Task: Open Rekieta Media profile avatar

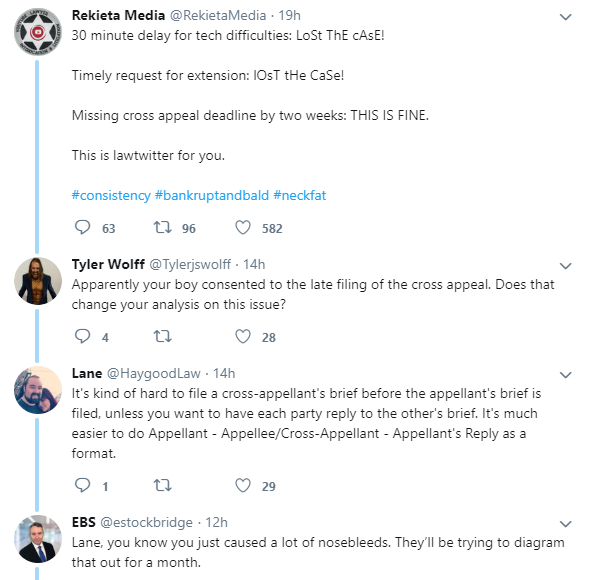Action: [x=38, y=32]
